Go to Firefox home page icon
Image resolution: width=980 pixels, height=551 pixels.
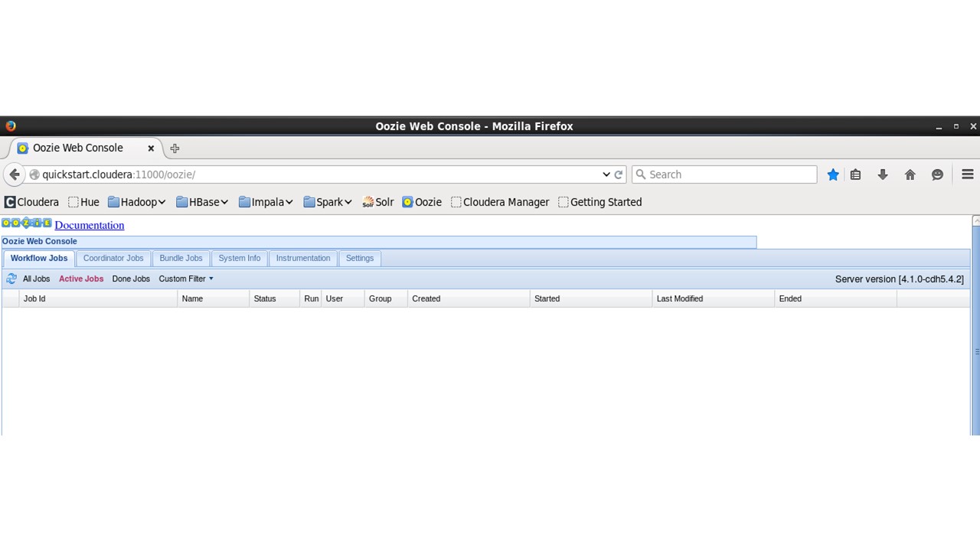(910, 174)
